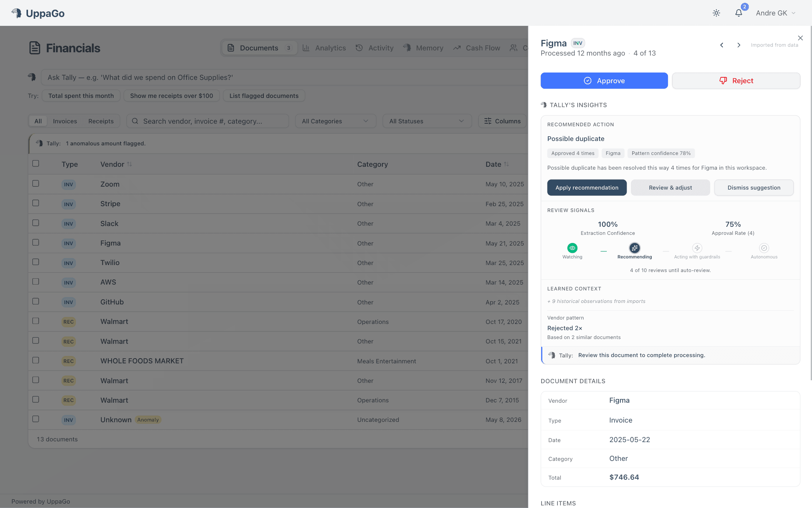
Task: Check the Stripe row checkbox
Action: point(36,203)
